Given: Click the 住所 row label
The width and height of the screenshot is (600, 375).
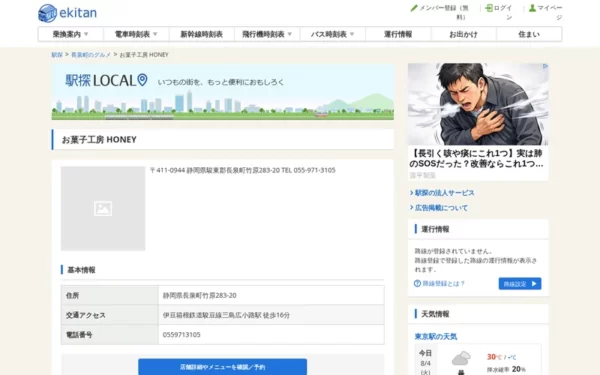Looking at the screenshot, I should 72,295.
